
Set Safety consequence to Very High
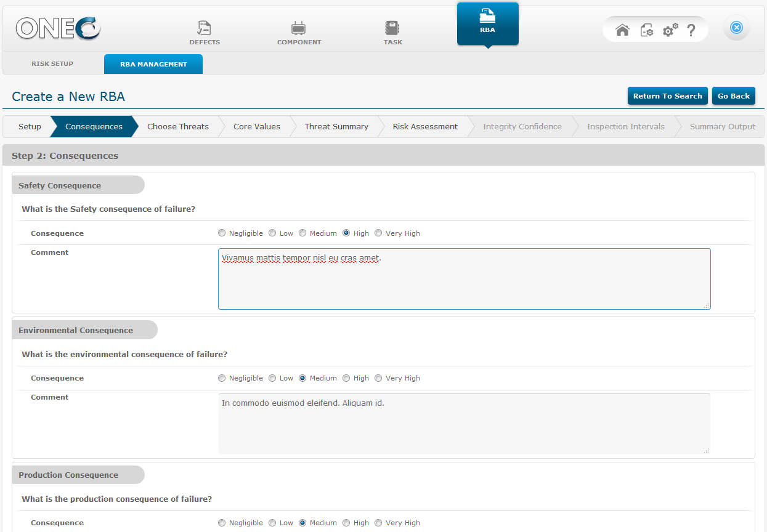pos(378,233)
